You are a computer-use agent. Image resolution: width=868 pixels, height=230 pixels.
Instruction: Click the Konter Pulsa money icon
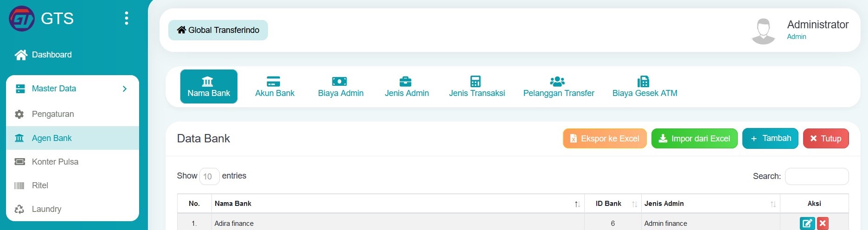[x=19, y=162]
